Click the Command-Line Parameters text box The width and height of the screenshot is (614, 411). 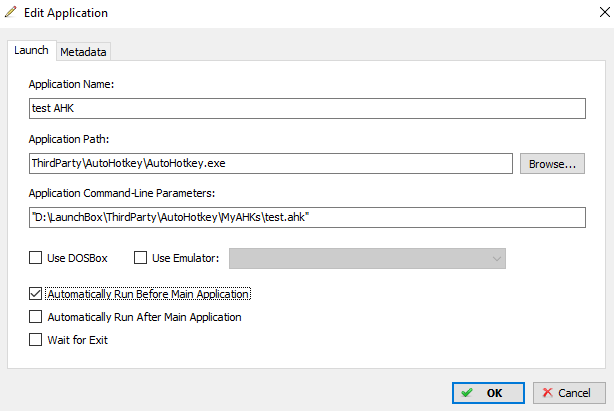307,217
